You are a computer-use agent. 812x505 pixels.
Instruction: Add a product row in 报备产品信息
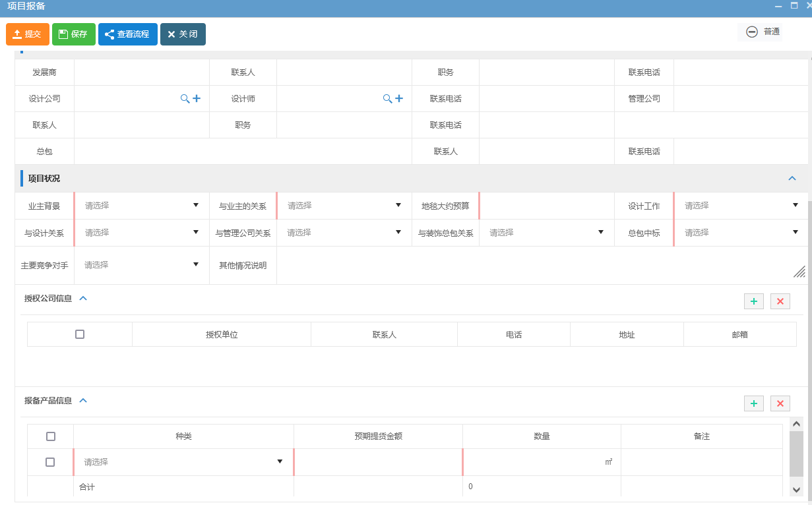[754, 403]
